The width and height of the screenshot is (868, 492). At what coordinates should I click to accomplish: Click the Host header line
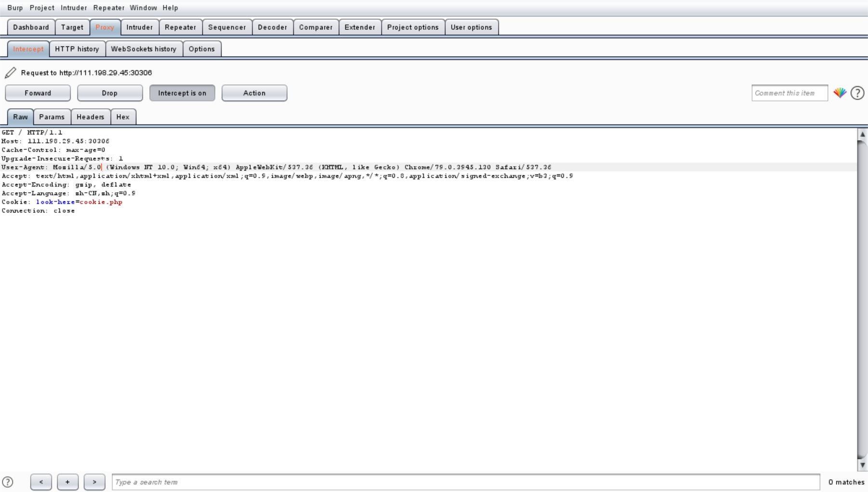coord(55,141)
